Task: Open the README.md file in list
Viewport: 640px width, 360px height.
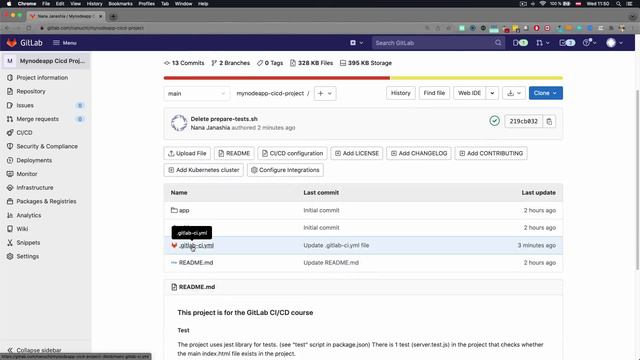Action: tap(196, 262)
